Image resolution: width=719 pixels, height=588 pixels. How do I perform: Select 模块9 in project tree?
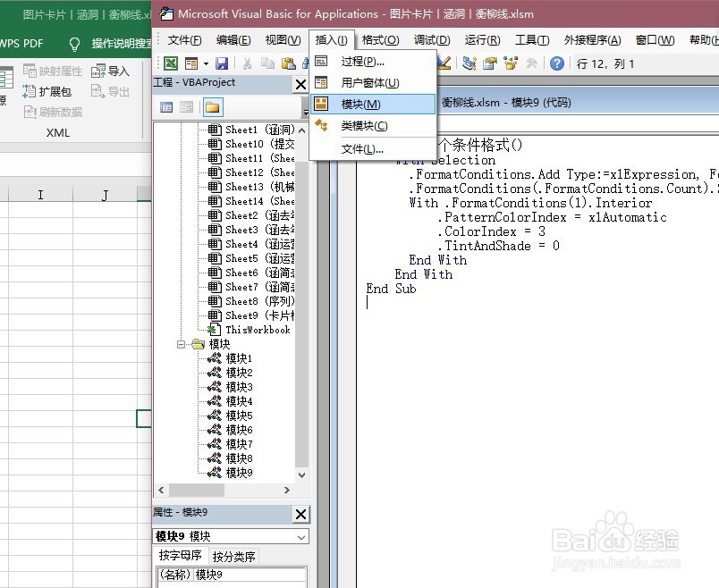pyautogui.click(x=230, y=473)
